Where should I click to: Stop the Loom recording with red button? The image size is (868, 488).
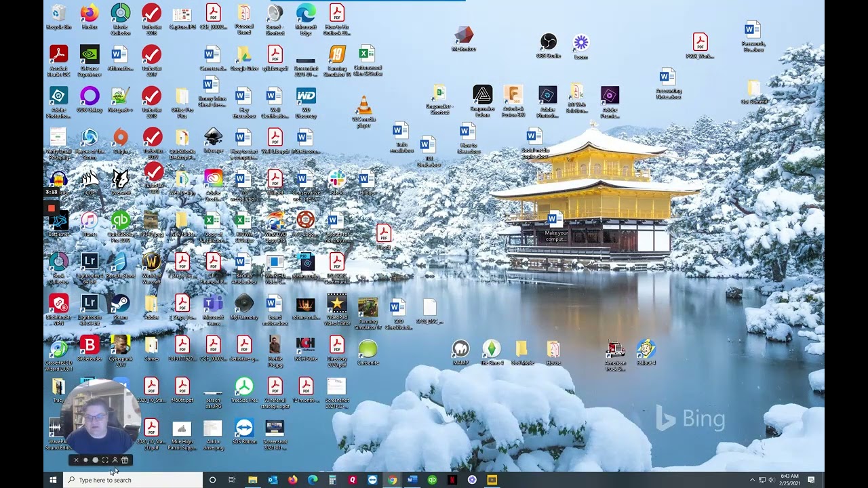[52, 208]
